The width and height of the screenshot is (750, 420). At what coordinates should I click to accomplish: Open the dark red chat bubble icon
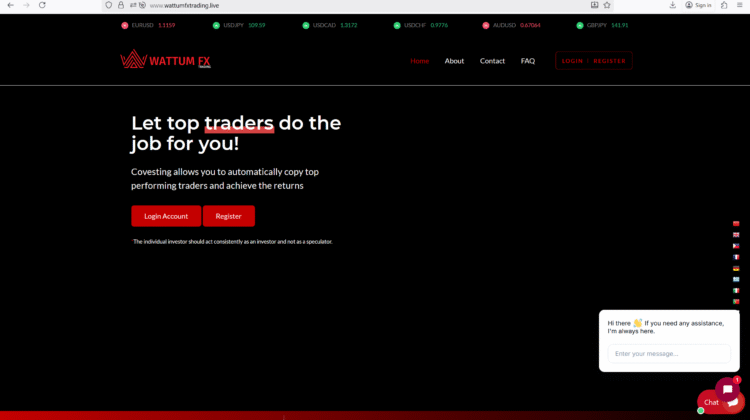pyautogui.click(x=727, y=389)
